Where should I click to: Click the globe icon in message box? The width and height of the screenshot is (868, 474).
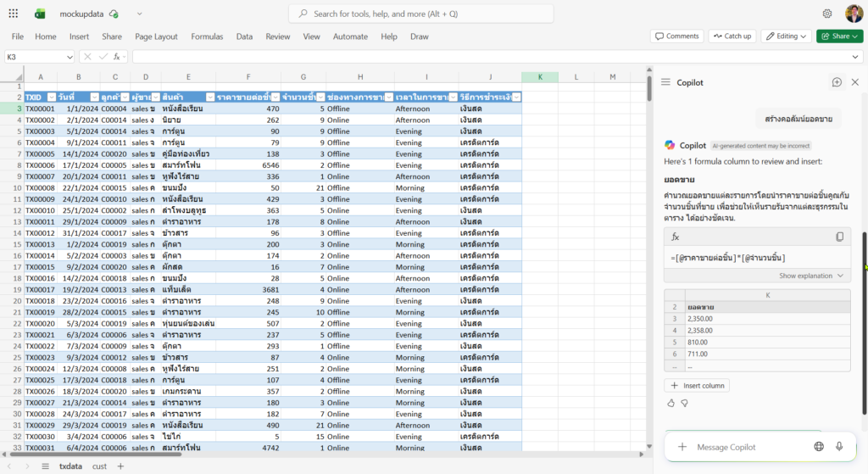tap(819, 447)
